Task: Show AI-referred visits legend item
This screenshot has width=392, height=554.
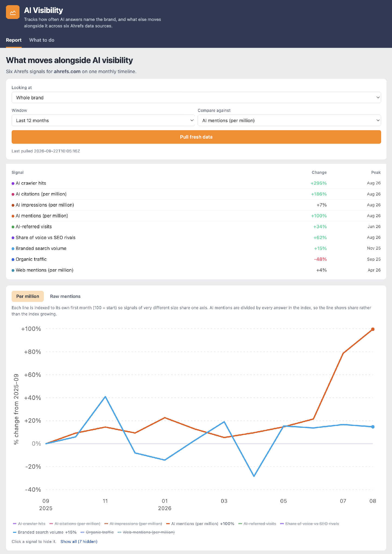Action: pyautogui.click(x=257, y=524)
